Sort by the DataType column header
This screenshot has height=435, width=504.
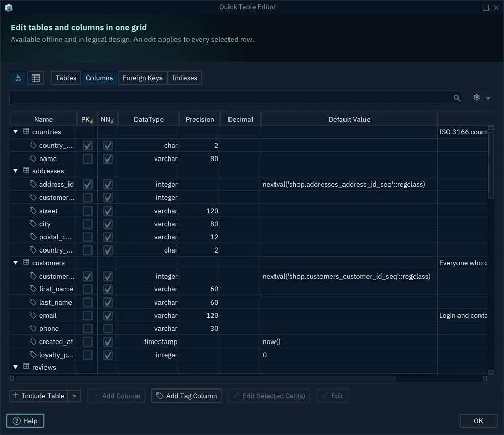coord(149,119)
